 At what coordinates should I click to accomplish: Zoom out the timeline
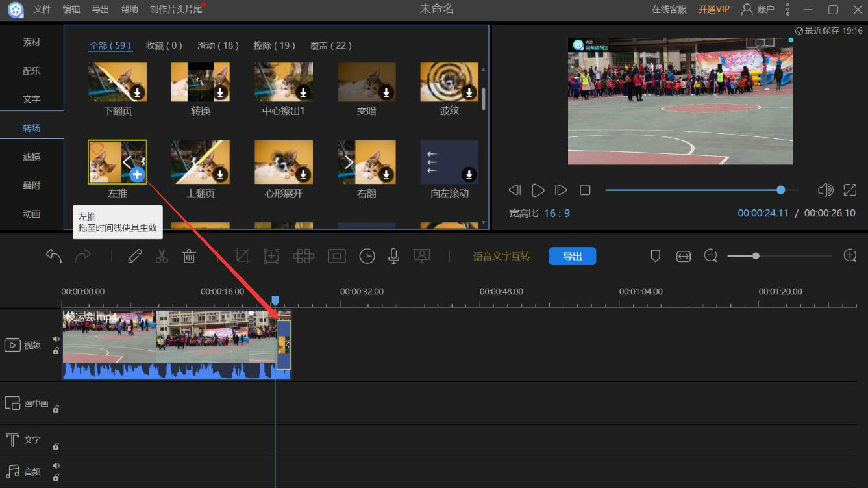point(711,256)
